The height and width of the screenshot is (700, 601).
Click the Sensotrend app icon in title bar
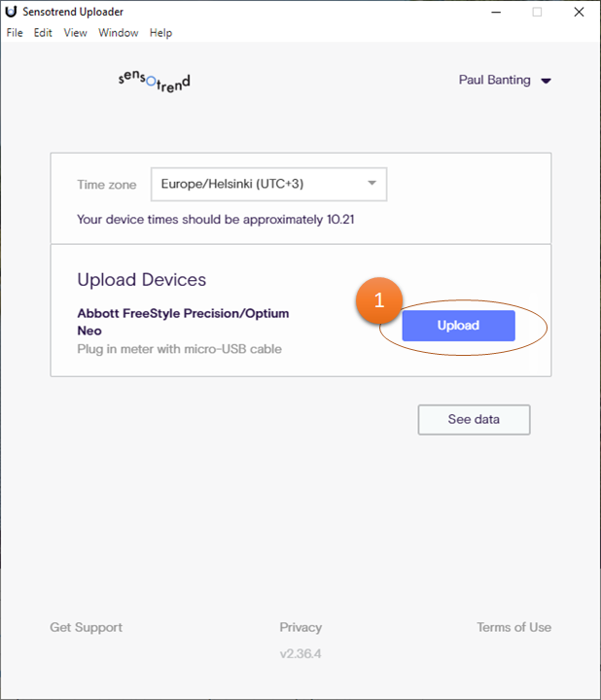11,12
